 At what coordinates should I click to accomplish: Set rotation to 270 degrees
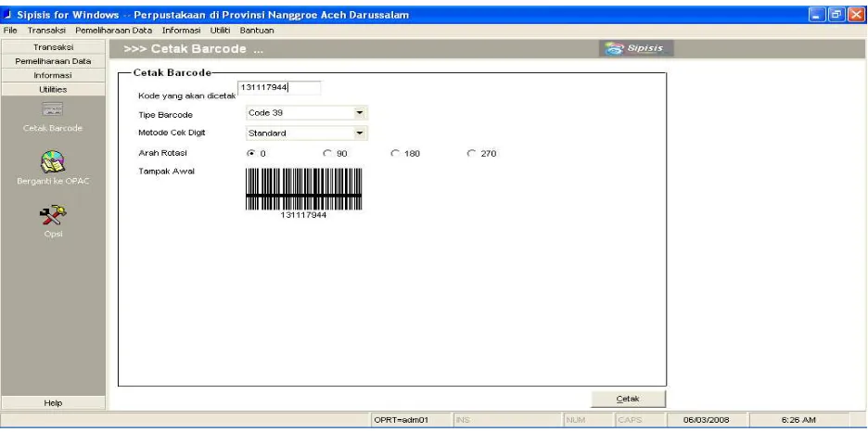click(x=471, y=153)
